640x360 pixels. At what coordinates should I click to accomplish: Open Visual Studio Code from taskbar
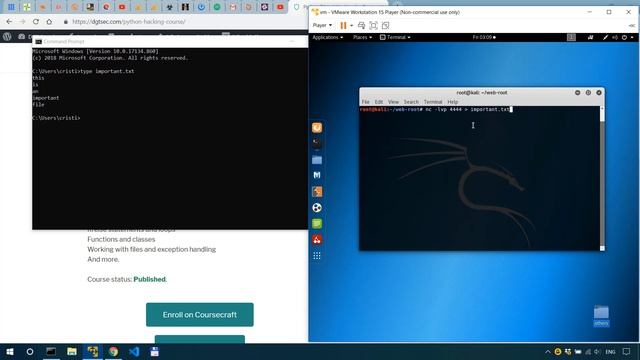[134, 351]
